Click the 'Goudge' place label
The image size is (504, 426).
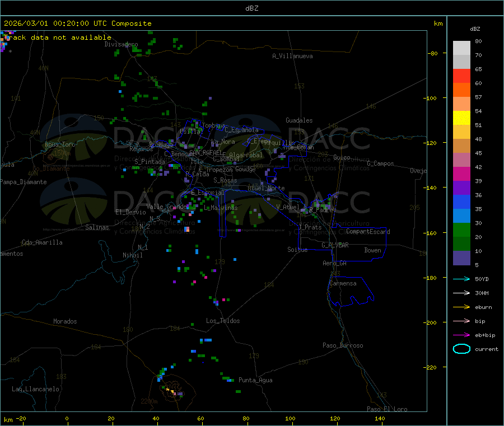pyautogui.click(x=245, y=169)
